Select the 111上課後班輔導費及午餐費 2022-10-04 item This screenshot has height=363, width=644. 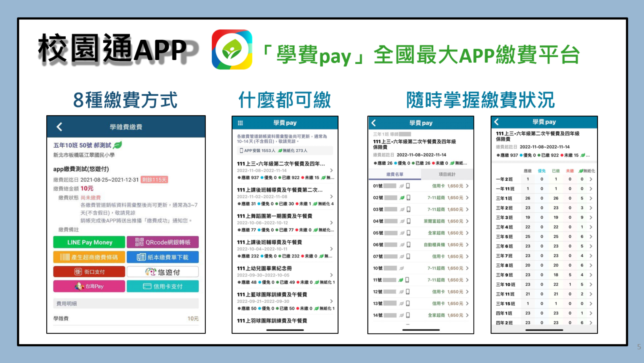285,249
